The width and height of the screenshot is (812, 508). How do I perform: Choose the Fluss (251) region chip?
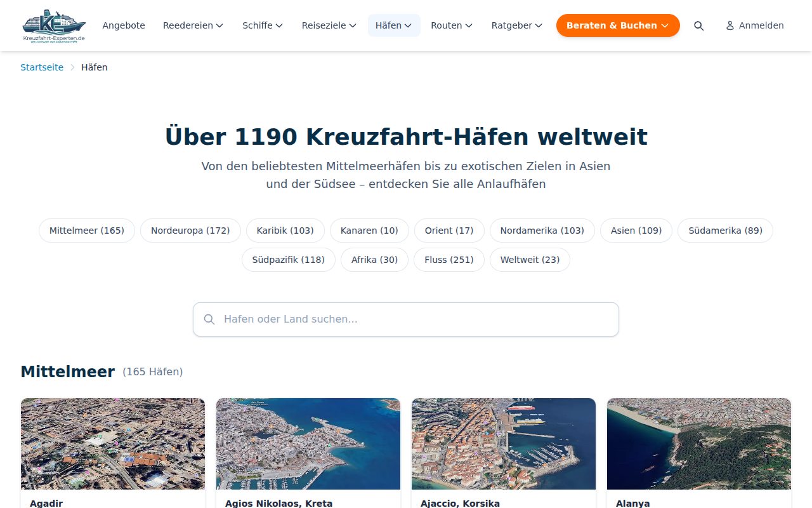click(449, 260)
